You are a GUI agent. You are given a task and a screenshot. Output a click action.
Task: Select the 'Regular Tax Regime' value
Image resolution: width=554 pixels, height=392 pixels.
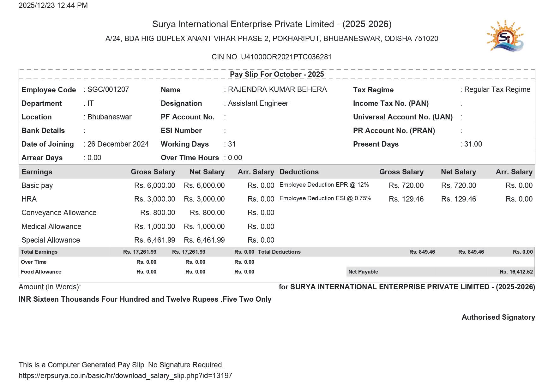point(497,89)
